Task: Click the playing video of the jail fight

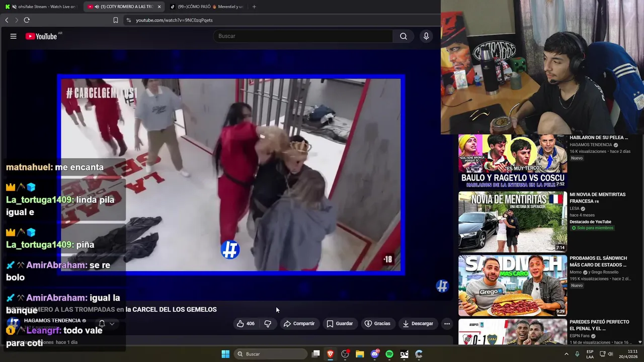Action: [x=231, y=175]
